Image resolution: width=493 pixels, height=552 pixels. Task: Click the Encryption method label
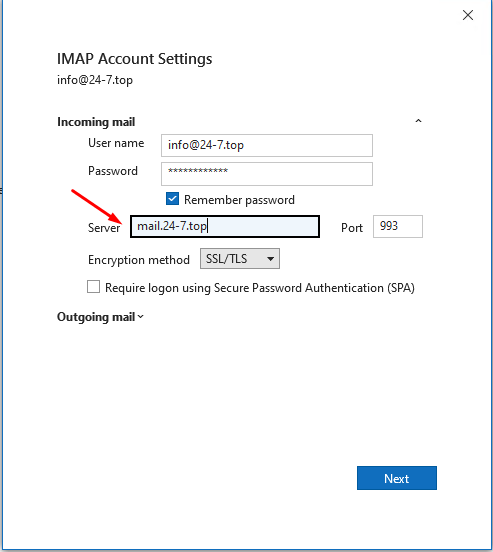click(139, 260)
